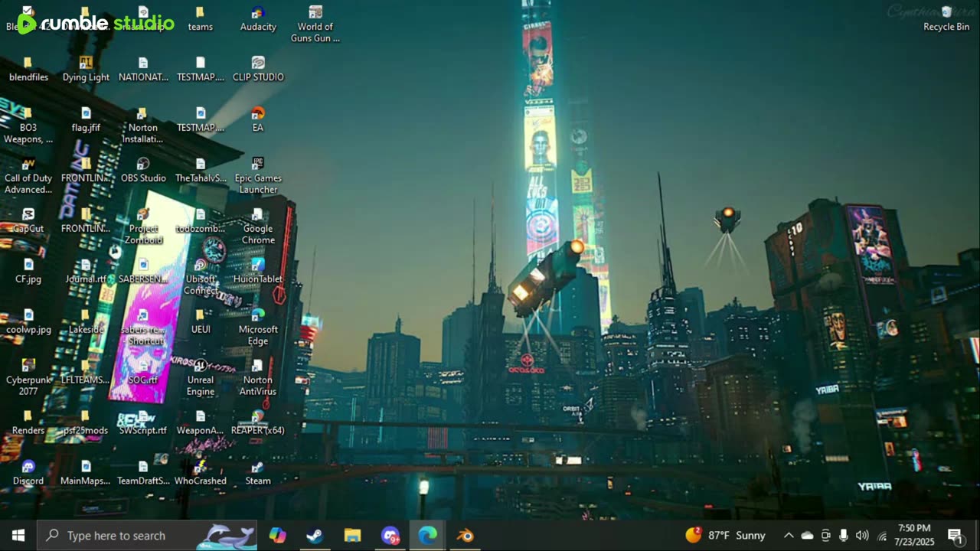980x551 pixels.
Task: Select the WeaponA... document file
Action: pyautogui.click(x=200, y=422)
